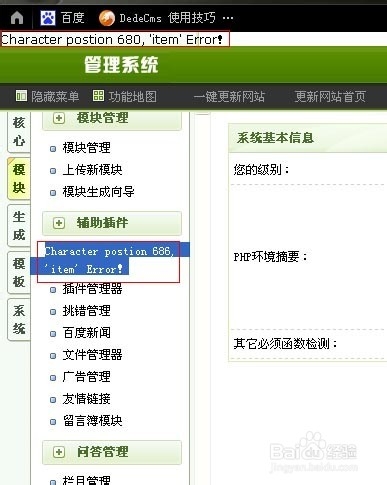This screenshot has width=387, height=485.
Task: Open 广告管理
Action: pos(86,377)
